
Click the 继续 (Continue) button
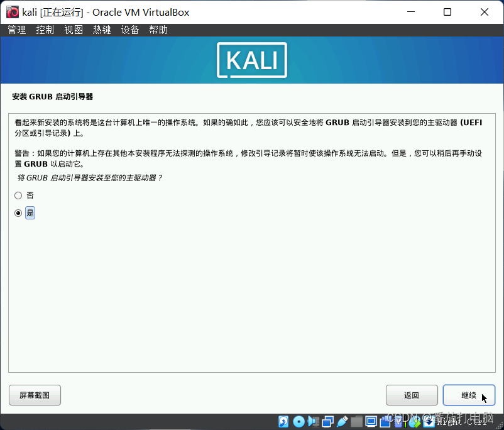(x=469, y=395)
